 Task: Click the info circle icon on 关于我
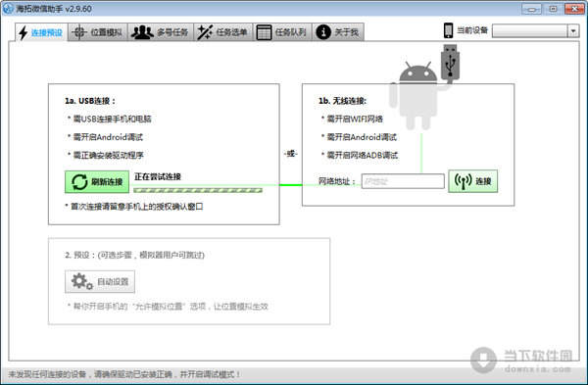click(323, 32)
